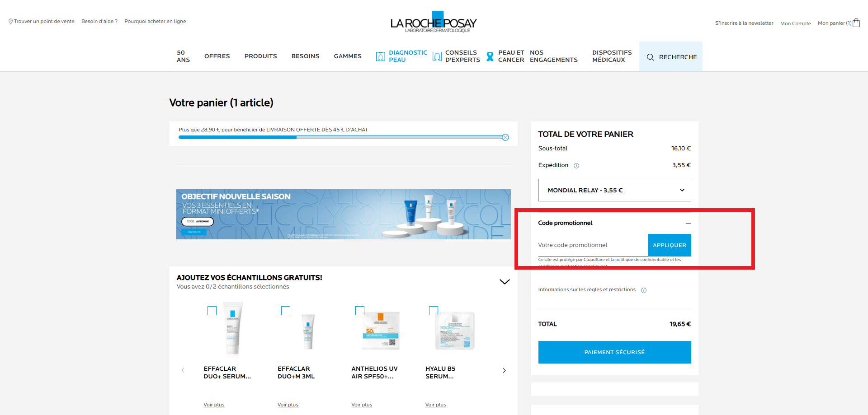Open the Mondial Relay shipping dropdown
This screenshot has height=415, width=868.
click(614, 190)
